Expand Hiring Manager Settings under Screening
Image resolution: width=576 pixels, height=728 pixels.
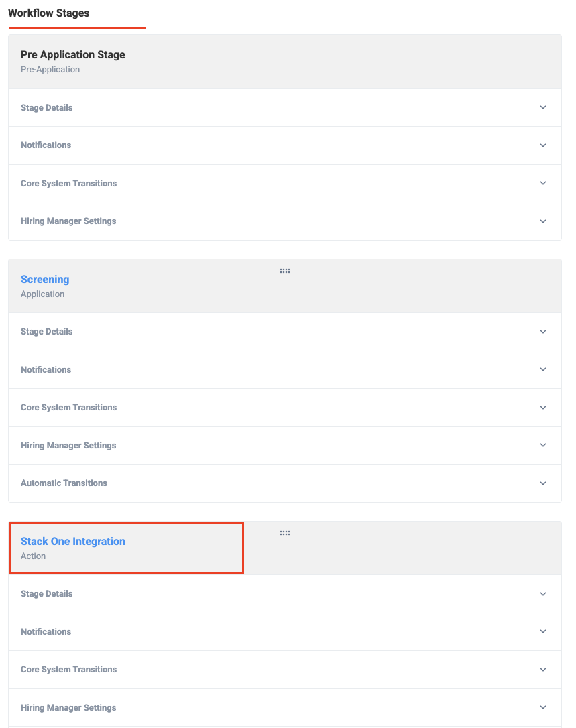285,445
